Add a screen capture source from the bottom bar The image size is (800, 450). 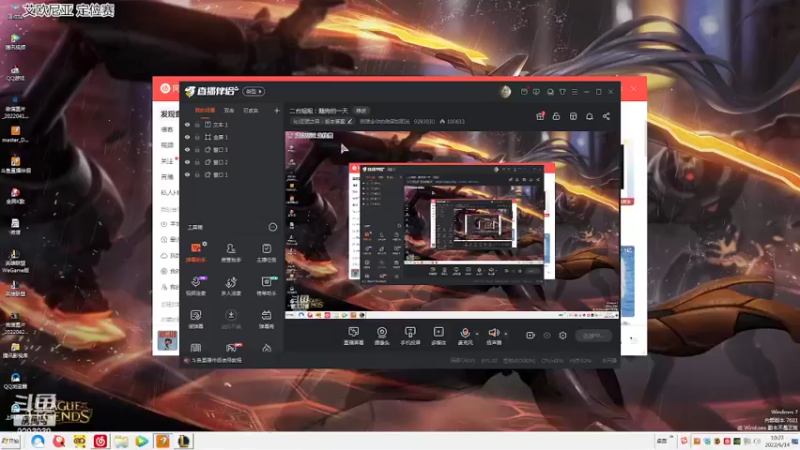point(354,336)
